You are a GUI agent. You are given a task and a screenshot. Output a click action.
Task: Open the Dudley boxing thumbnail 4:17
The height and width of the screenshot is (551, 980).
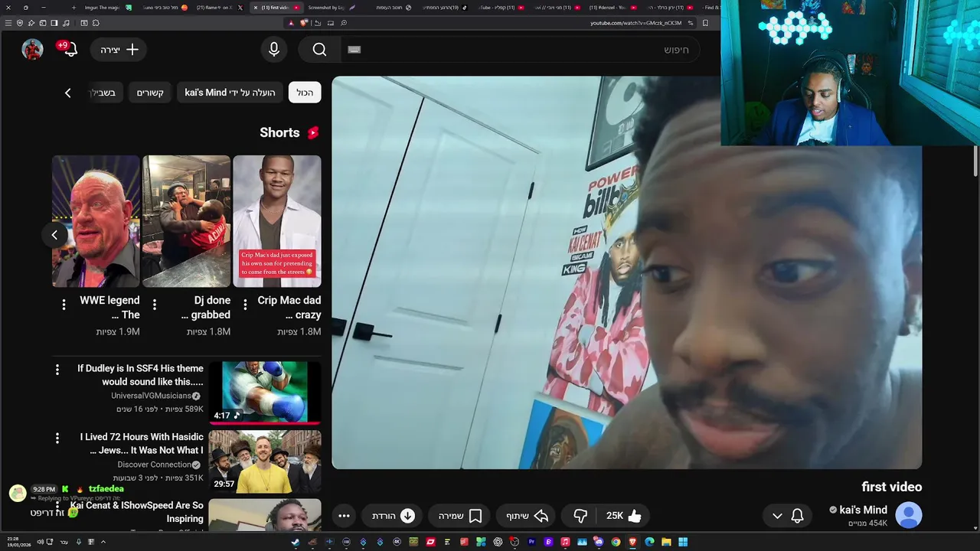point(265,393)
